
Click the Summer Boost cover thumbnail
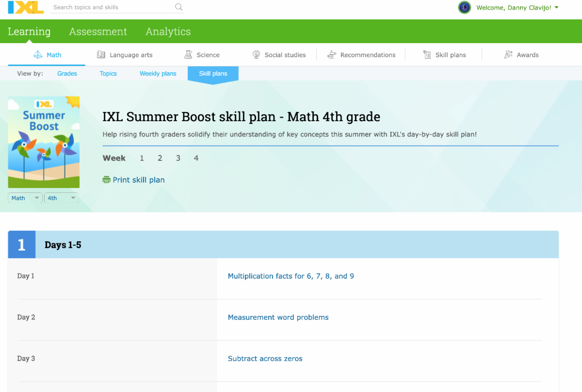(44, 142)
